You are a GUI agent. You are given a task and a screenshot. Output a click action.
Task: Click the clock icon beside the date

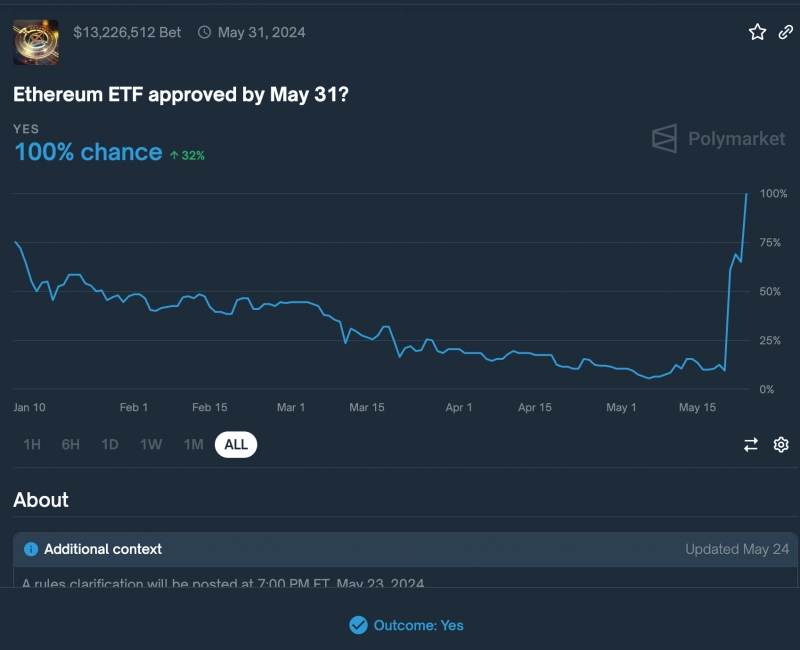(x=205, y=32)
